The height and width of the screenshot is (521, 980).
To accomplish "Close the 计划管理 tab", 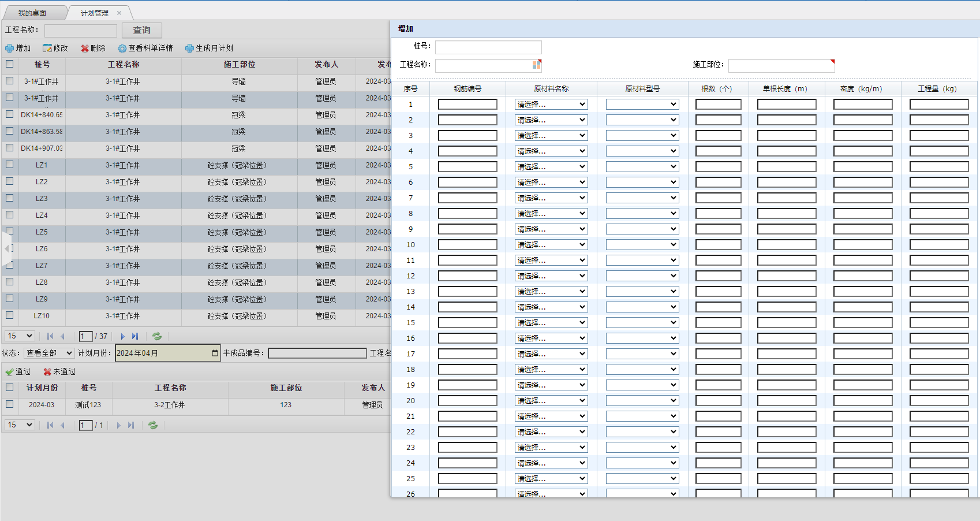I will pyautogui.click(x=119, y=13).
